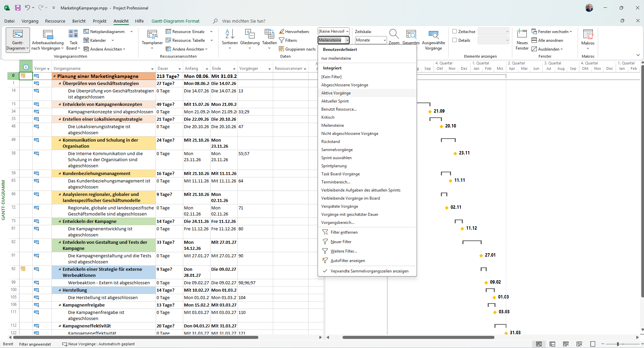The width and height of the screenshot is (644, 348).
Task: Click the Tabellen button
Action: (269, 40)
